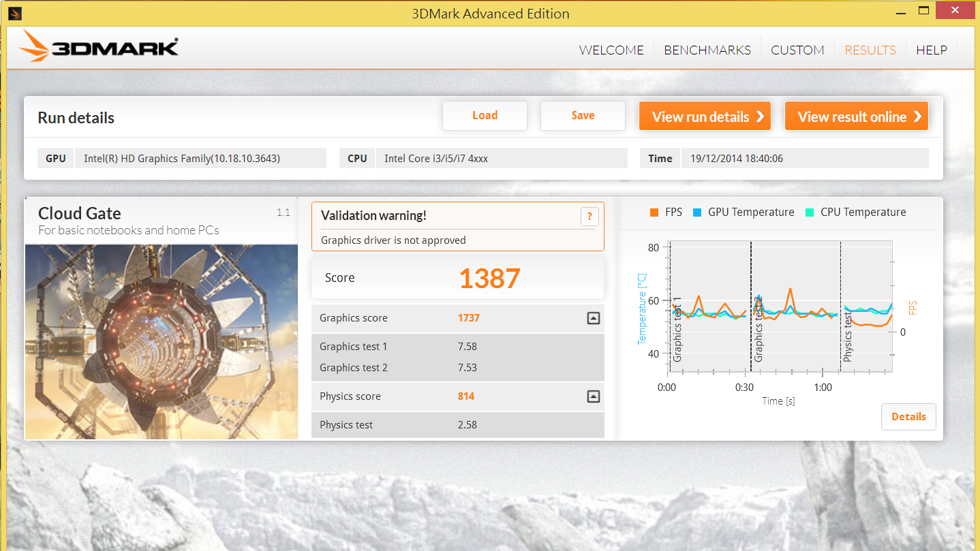The image size is (980, 551).
Task: Switch to the BENCHMARKS tab
Action: [707, 50]
